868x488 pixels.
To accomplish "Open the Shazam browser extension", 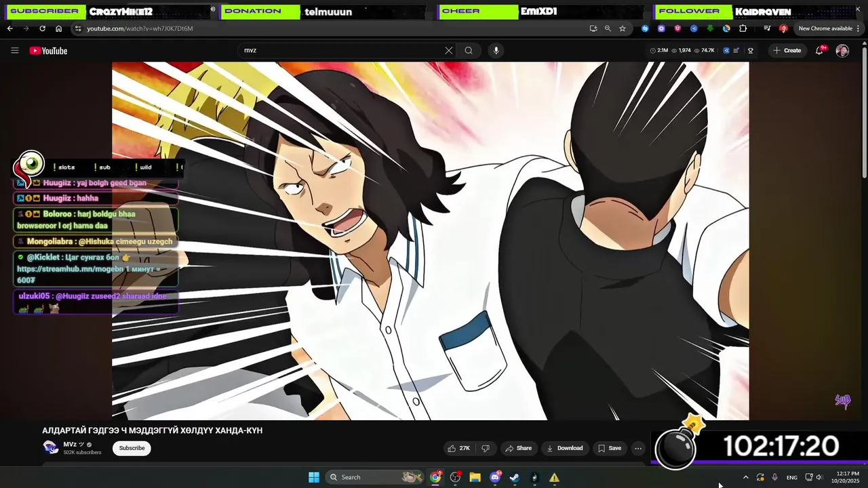I will (645, 28).
